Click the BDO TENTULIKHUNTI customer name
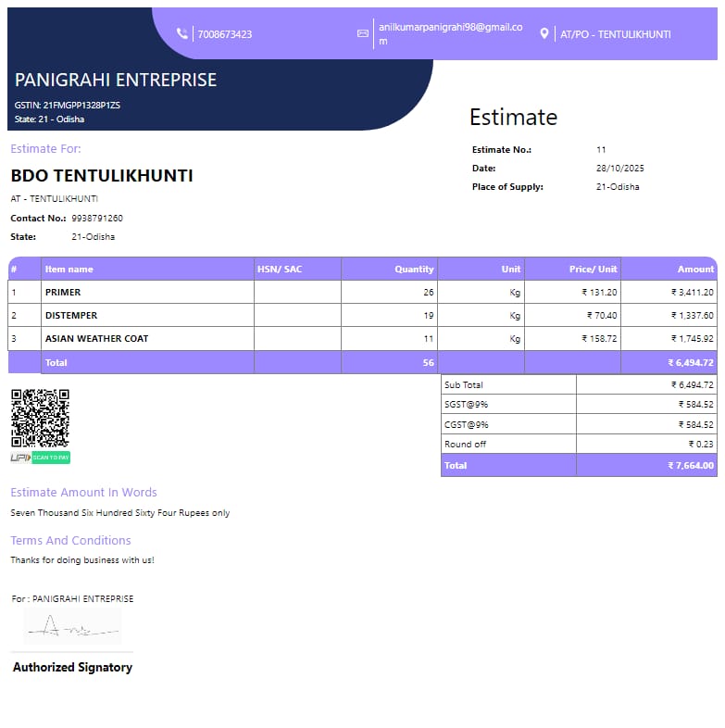The image size is (725, 728). [102, 176]
